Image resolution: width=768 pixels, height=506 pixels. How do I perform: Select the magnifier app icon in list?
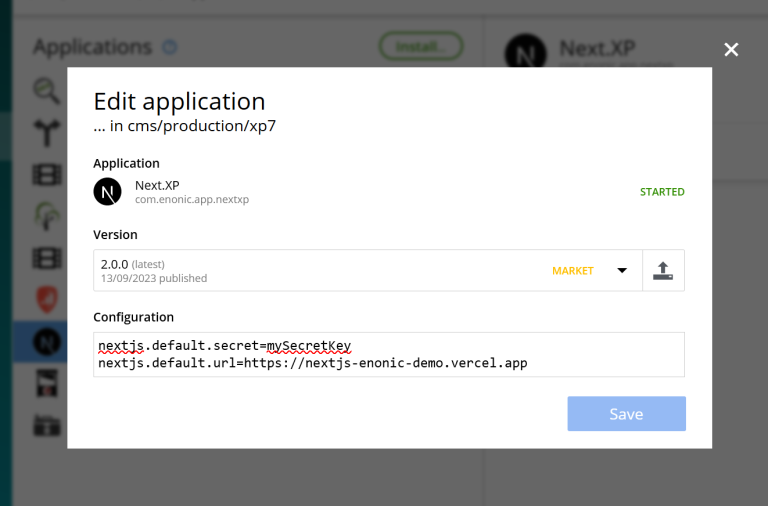point(47,91)
